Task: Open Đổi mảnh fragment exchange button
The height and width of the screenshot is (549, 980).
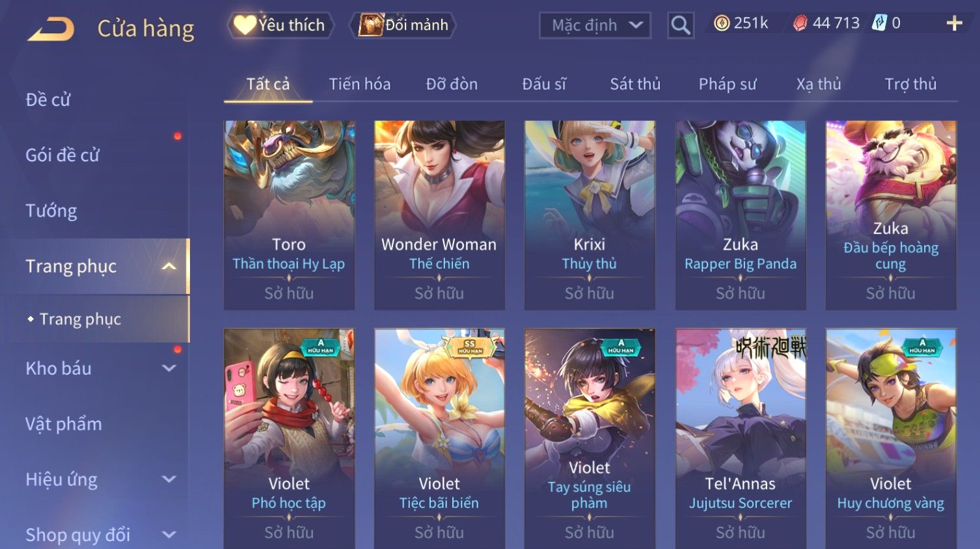Action: pyautogui.click(x=403, y=25)
